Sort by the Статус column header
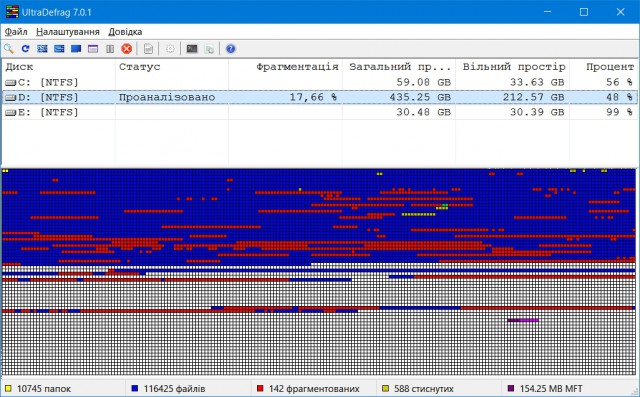640x397 pixels. tap(172, 67)
